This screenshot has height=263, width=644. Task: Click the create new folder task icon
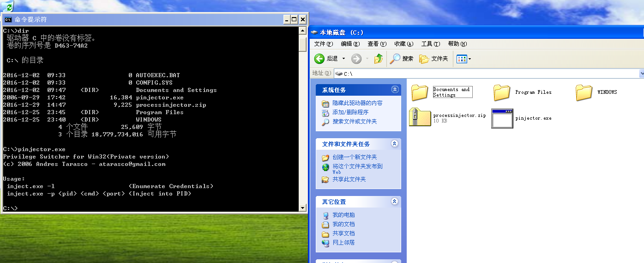(x=325, y=157)
